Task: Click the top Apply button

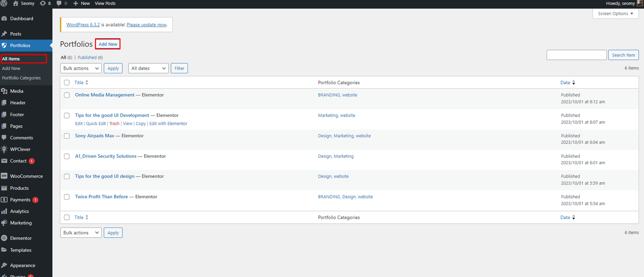Action: pyautogui.click(x=113, y=68)
